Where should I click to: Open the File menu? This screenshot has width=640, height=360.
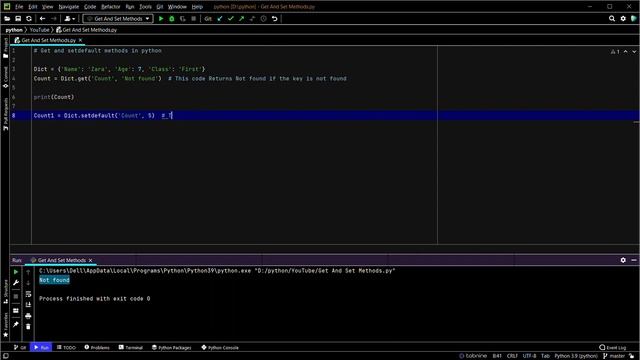[19, 7]
